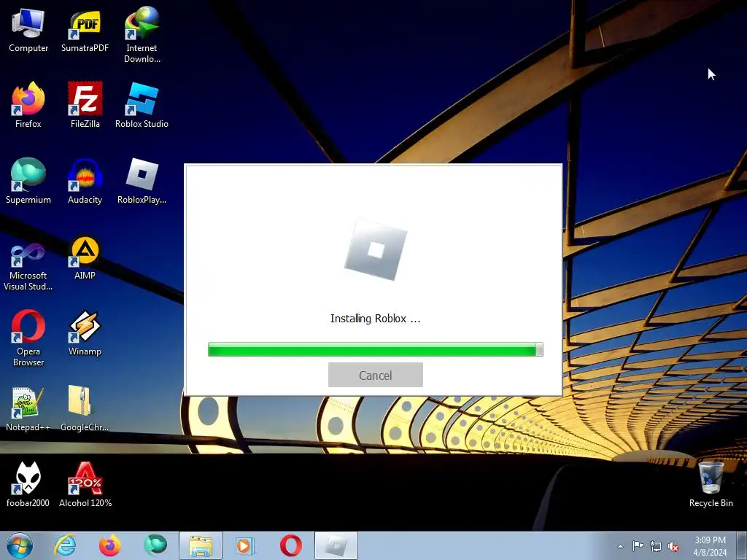Viewport: 747px width, 560px height.
Task: Select the Winamp desktop shortcut
Action: click(85, 333)
